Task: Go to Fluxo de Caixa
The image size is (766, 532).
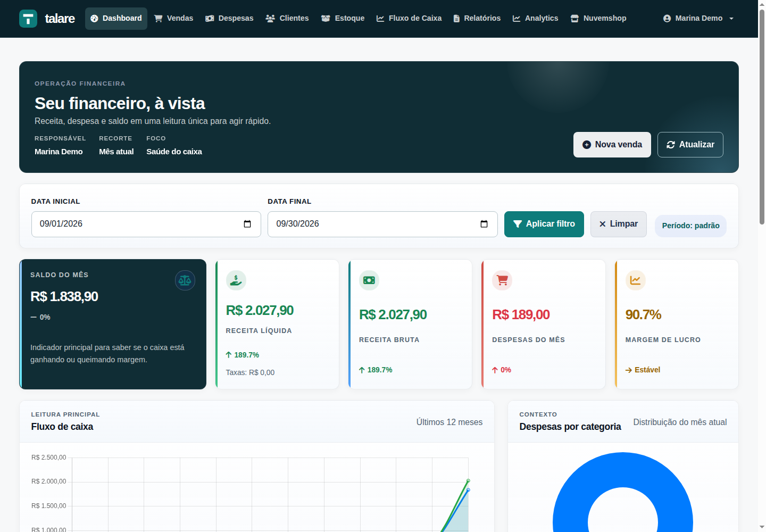Action: [x=409, y=19]
